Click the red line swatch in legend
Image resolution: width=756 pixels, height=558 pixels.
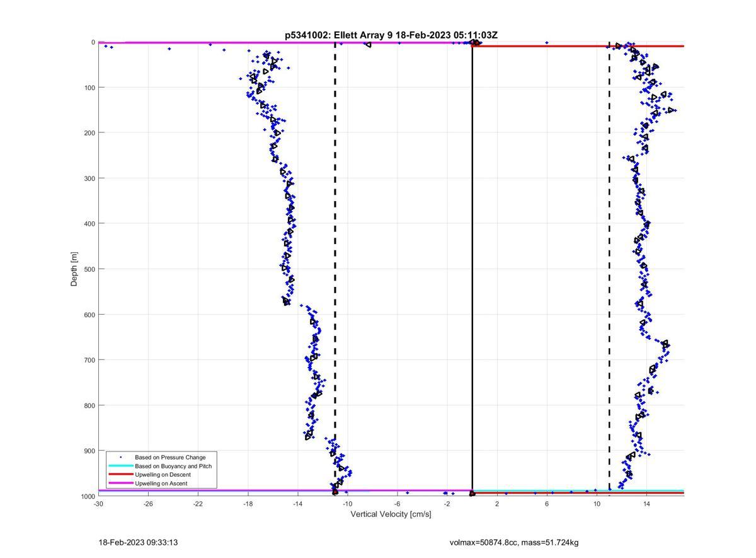pos(121,475)
